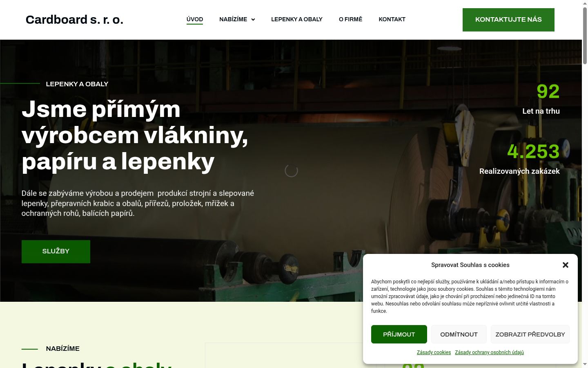Screen dimensions: 588x368
Task: Click the Lepenky a obaly hero subtitle
Action: pos(77,84)
